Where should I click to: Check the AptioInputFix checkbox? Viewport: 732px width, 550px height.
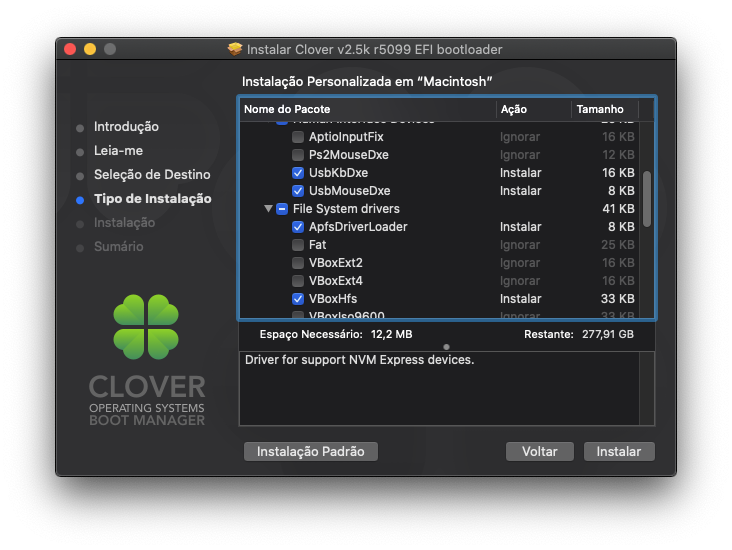click(x=297, y=137)
